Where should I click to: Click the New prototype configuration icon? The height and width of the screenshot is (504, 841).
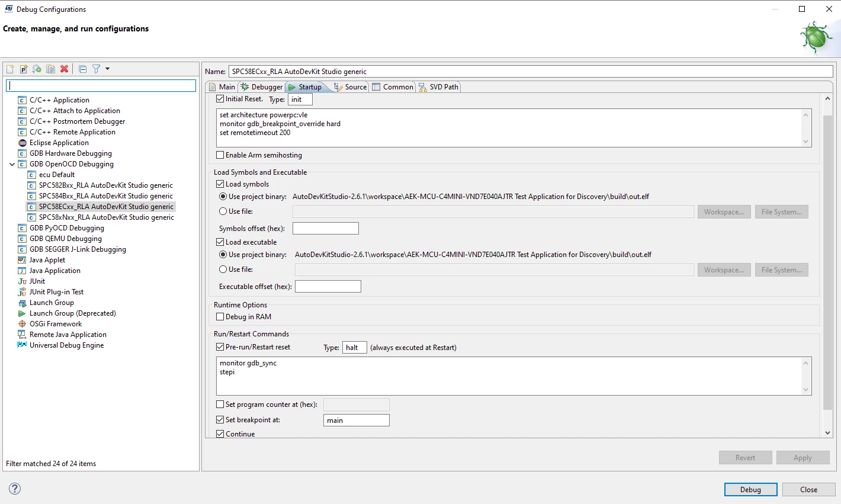24,69
